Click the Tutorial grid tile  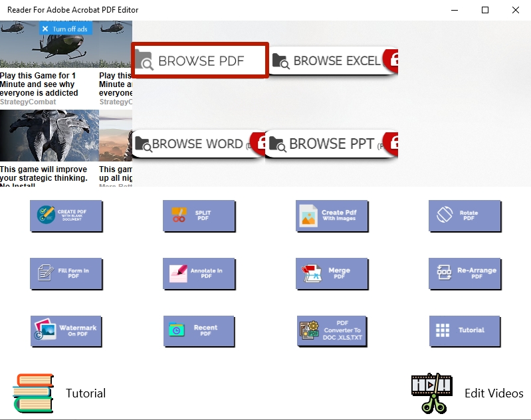tap(465, 330)
